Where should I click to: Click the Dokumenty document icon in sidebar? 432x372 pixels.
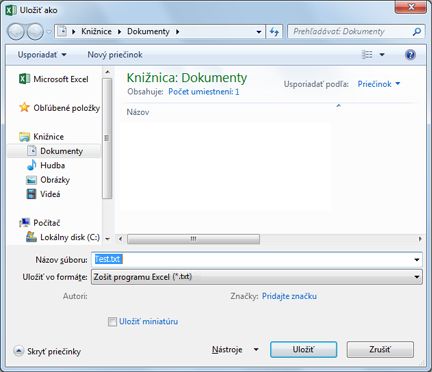pos(32,151)
